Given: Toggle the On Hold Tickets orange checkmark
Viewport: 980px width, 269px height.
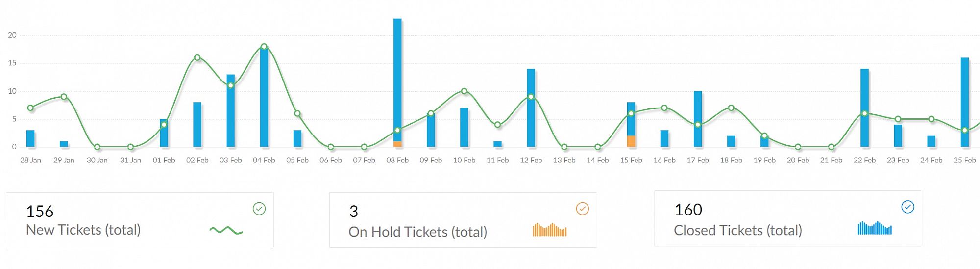Looking at the screenshot, I should [x=582, y=209].
